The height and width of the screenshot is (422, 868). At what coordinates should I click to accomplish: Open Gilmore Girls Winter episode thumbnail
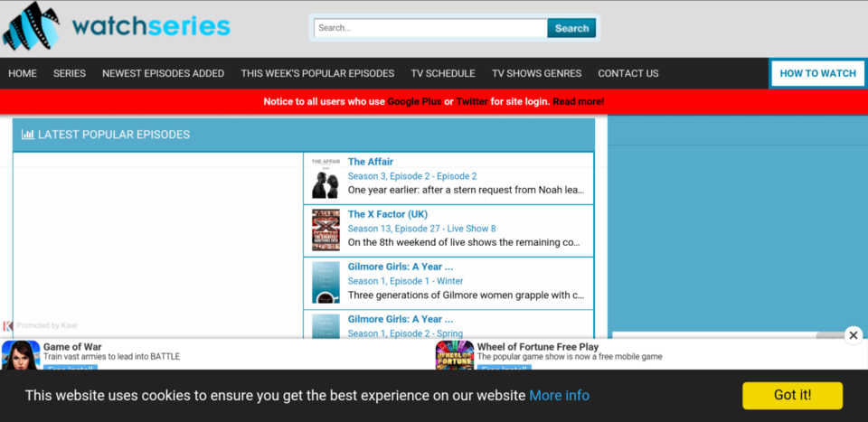coord(325,282)
